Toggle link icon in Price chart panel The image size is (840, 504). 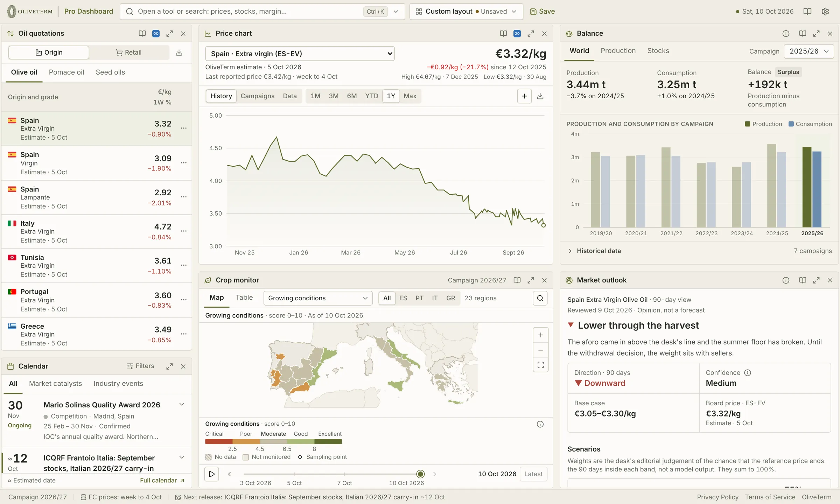517,34
